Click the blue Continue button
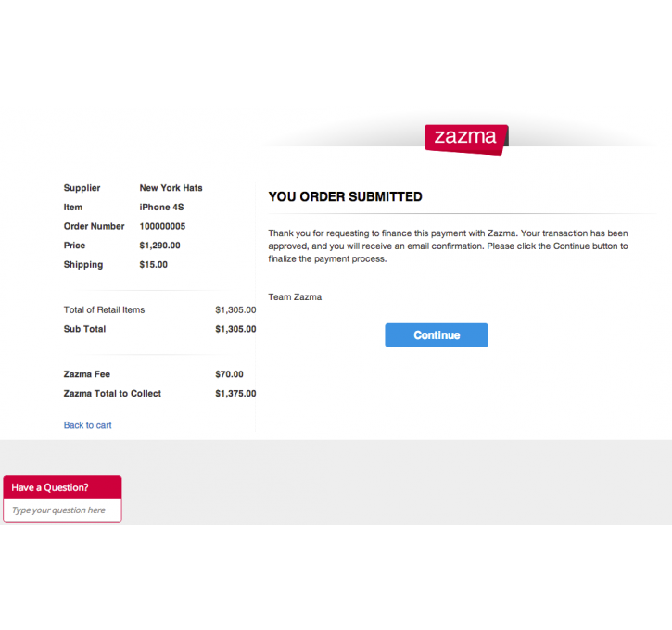The height and width of the screenshot is (630, 672). click(x=437, y=334)
